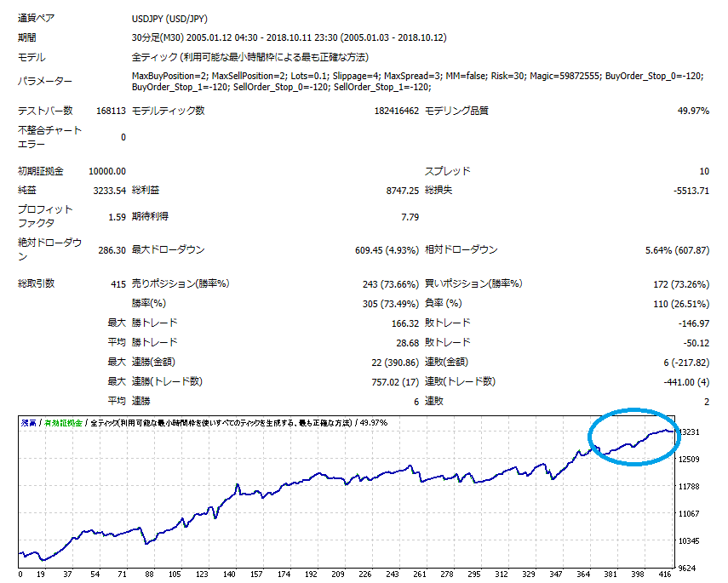
Task: Click average consecutive wins value 6
Action: (416, 402)
